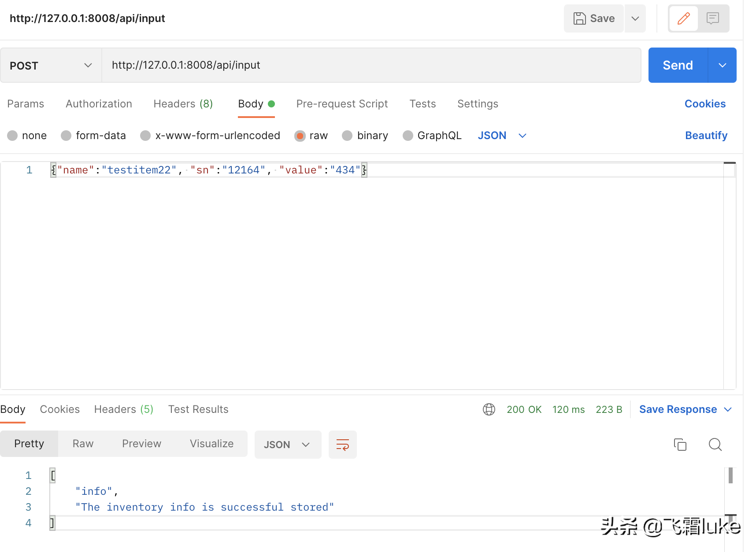
Task: Switch to the Params tab
Action: 26,104
